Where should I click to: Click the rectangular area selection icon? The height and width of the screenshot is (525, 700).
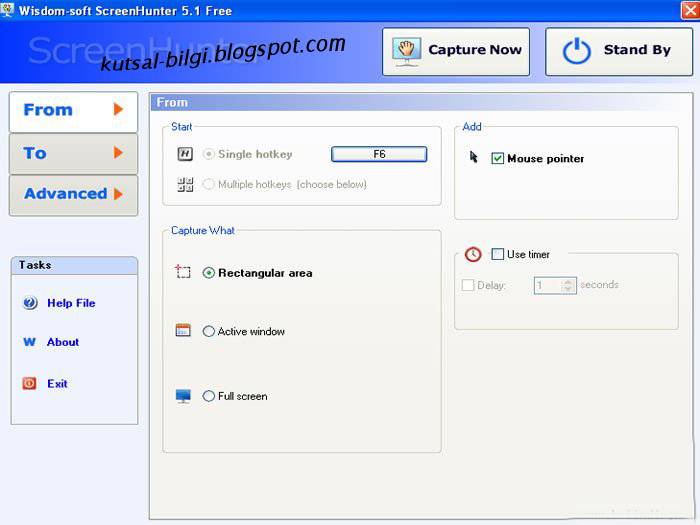[x=183, y=271]
